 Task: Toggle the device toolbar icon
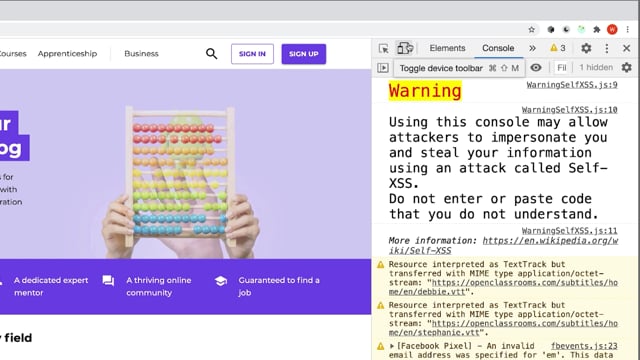pyautogui.click(x=405, y=48)
